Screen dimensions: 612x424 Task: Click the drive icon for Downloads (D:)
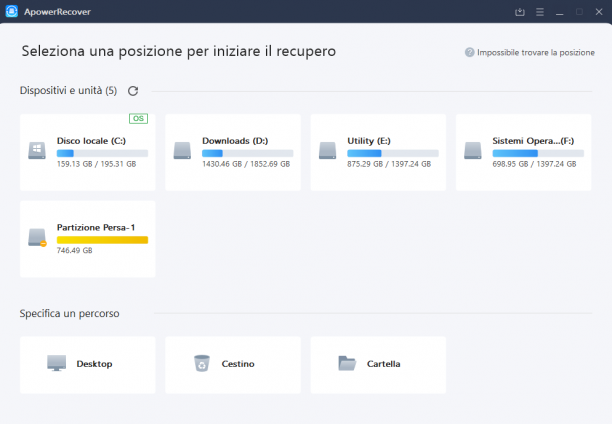click(182, 151)
